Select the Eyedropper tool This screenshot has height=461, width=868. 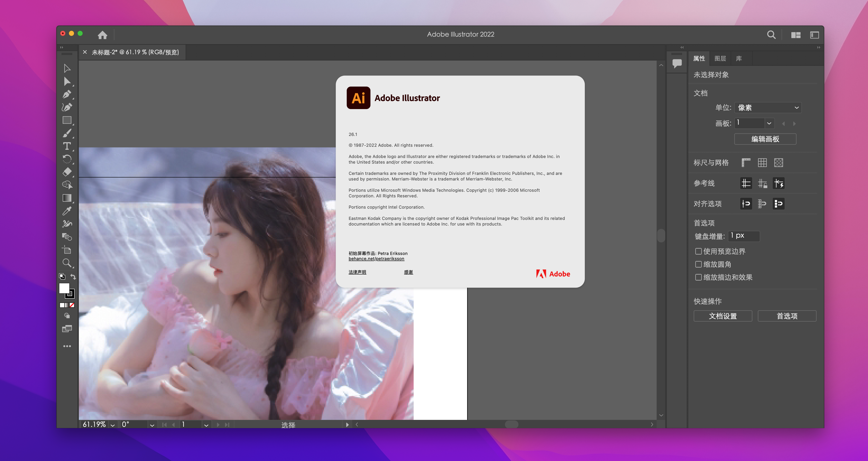(x=67, y=211)
